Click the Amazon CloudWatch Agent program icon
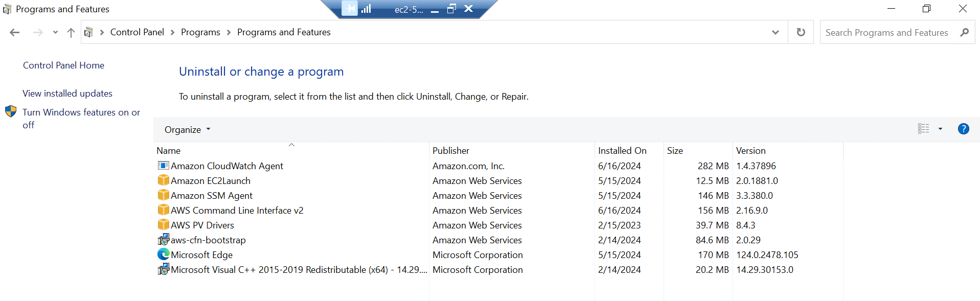The height and width of the screenshot is (301, 980). pos(163,166)
